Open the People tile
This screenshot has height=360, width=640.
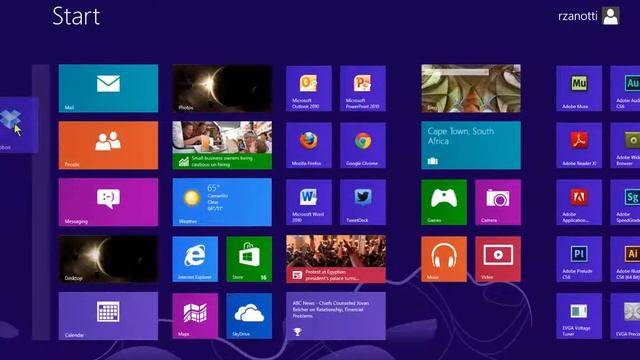[108, 145]
